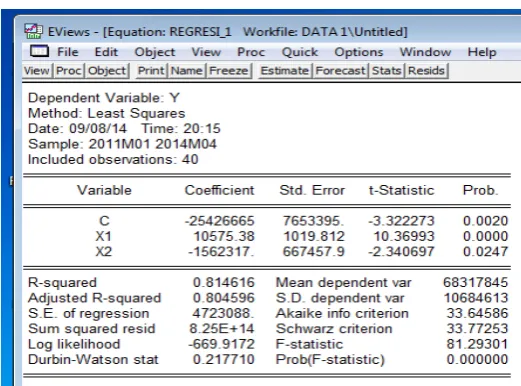The height and width of the screenshot is (386, 521).
Task: Click the Proc button in equation toolbar
Action: [x=69, y=71]
